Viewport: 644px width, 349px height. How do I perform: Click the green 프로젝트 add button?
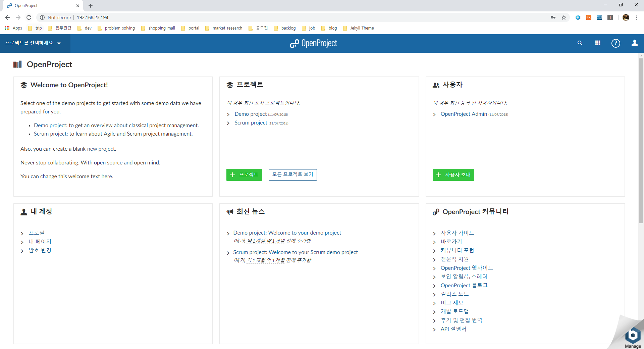pos(244,174)
